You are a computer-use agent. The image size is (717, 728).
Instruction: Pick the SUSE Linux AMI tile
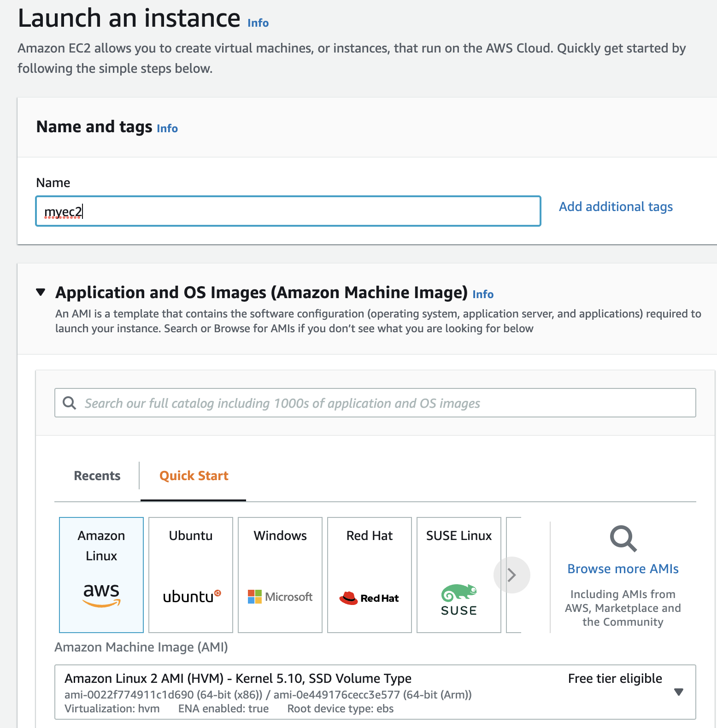pos(459,575)
